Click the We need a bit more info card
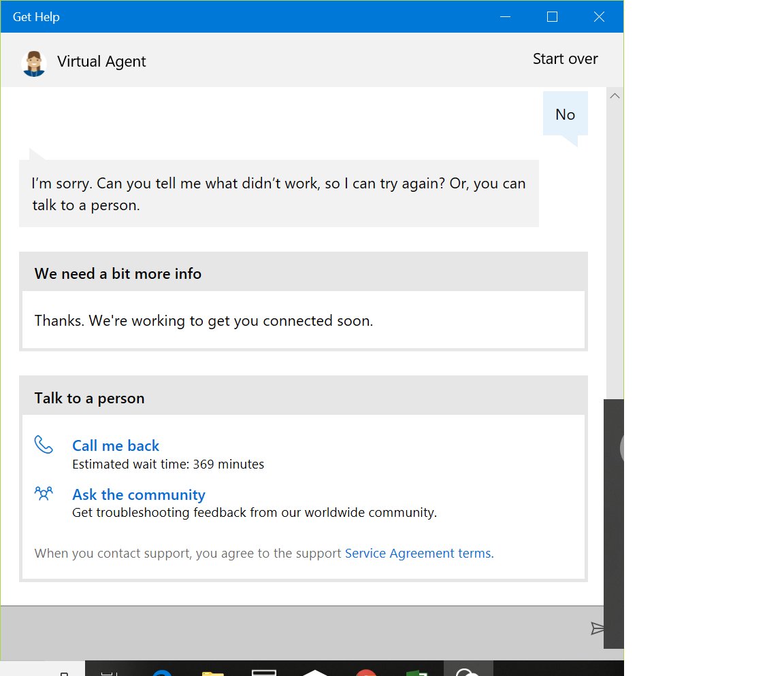The width and height of the screenshot is (784, 676). tap(303, 301)
